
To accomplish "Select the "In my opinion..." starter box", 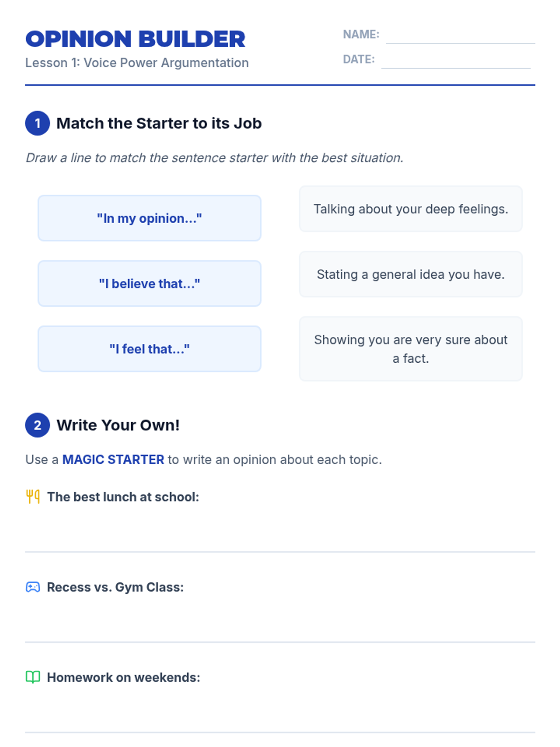I will tap(149, 218).
